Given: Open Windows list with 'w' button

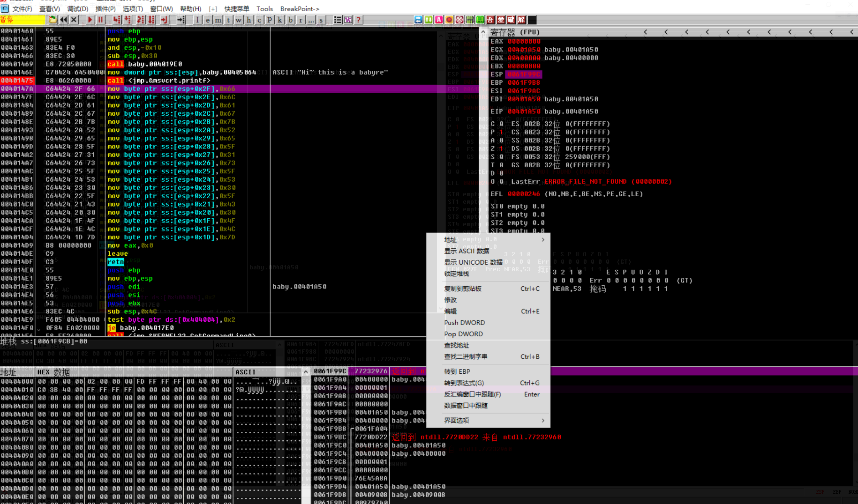Looking at the screenshot, I should pos(239,20).
